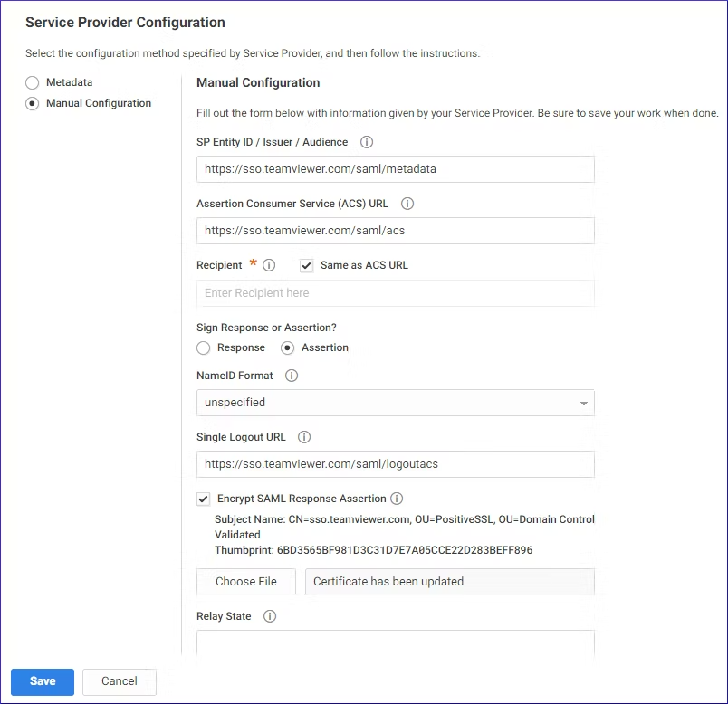Open the NameID Format dropdown

click(x=395, y=403)
